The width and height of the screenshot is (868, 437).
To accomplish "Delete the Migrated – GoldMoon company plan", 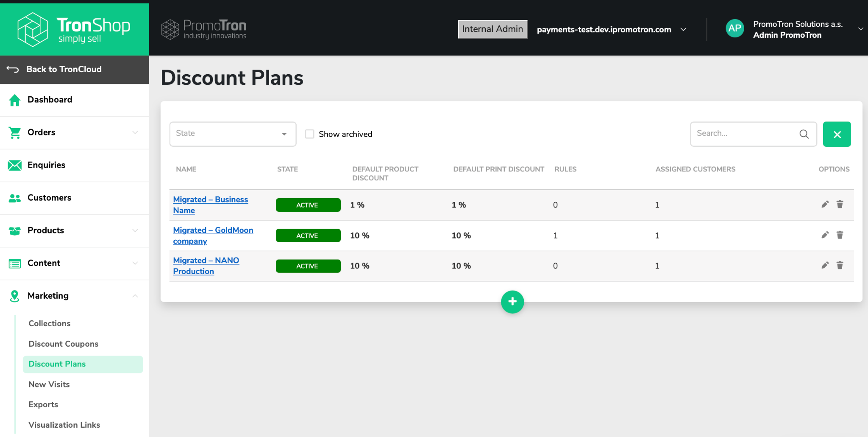I will click(x=840, y=235).
